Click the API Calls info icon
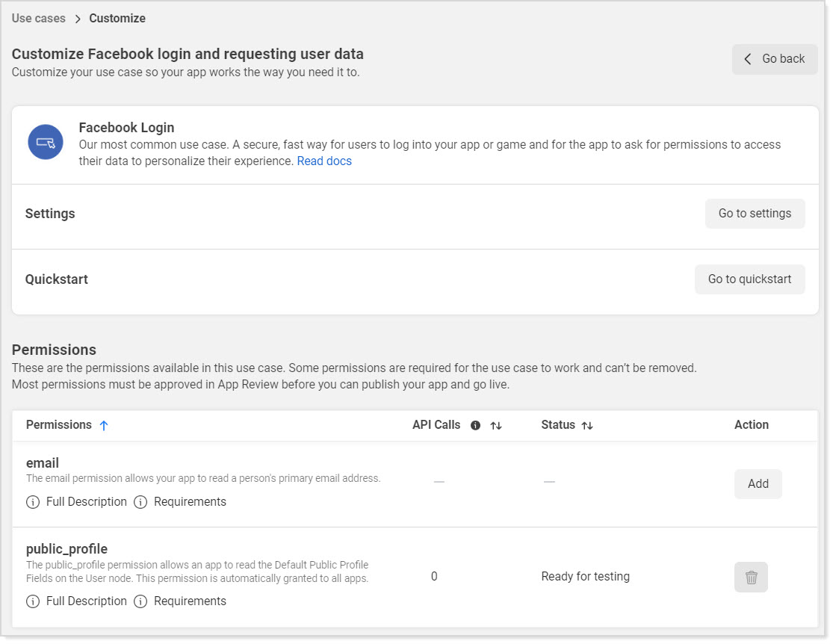The width and height of the screenshot is (833, 644). point(475,425)
